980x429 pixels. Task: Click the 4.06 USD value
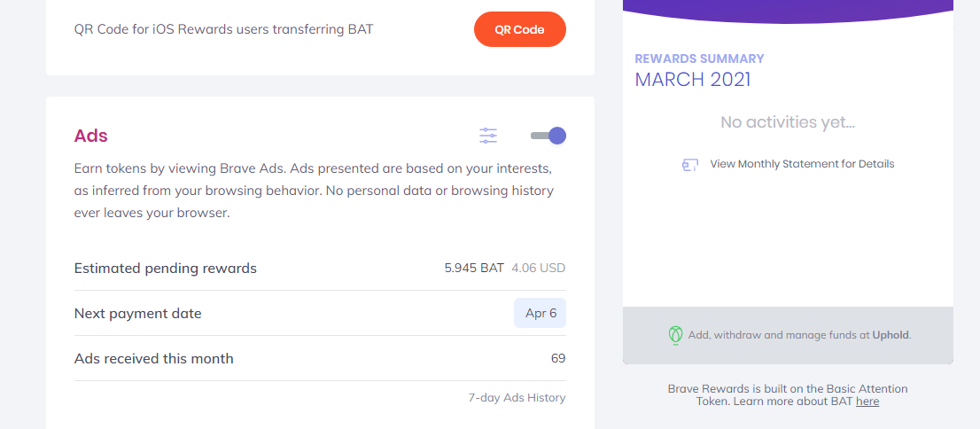pos(539,268)
